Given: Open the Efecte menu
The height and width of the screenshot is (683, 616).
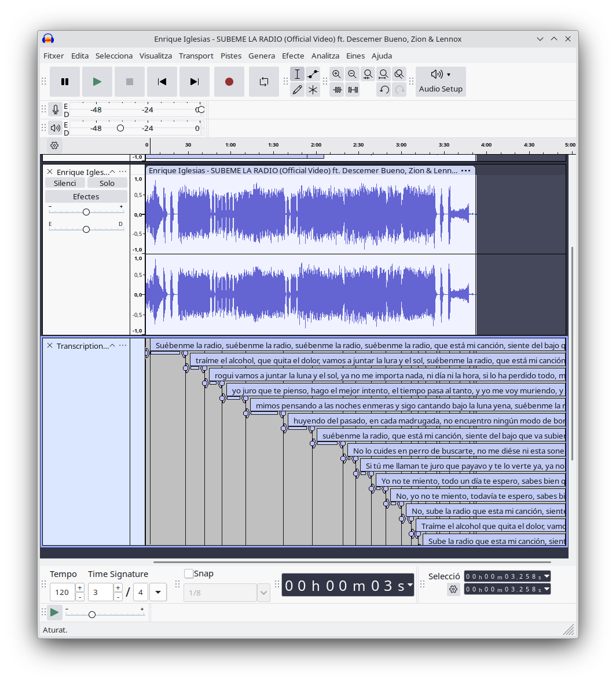Looking at the screenshot, I should point(293,56).
